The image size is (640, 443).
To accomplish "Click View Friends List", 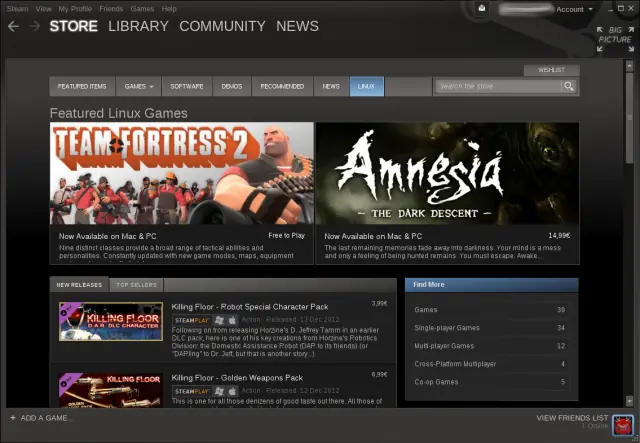I will [572, 418].
